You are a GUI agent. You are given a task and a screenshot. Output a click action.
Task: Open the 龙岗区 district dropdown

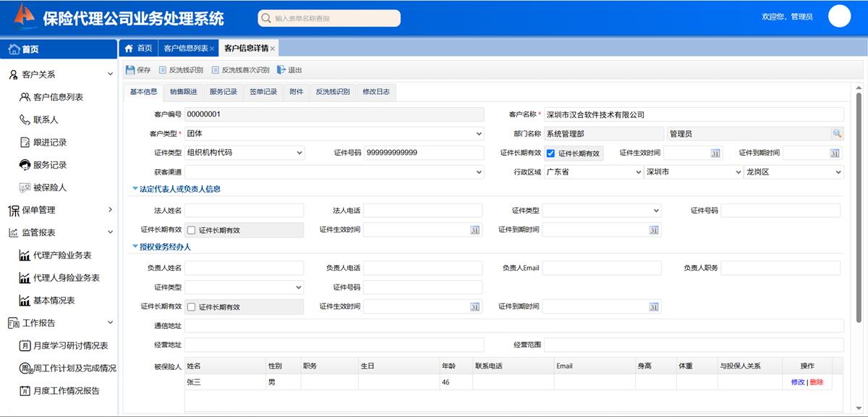[793, 172]
